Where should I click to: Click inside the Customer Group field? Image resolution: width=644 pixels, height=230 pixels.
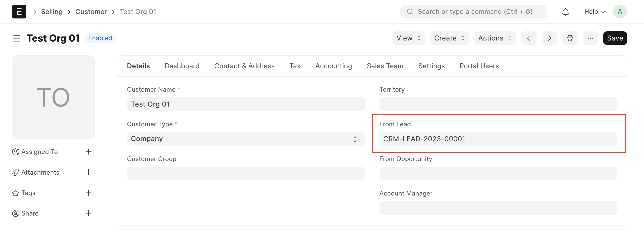(x=246, y=173)
